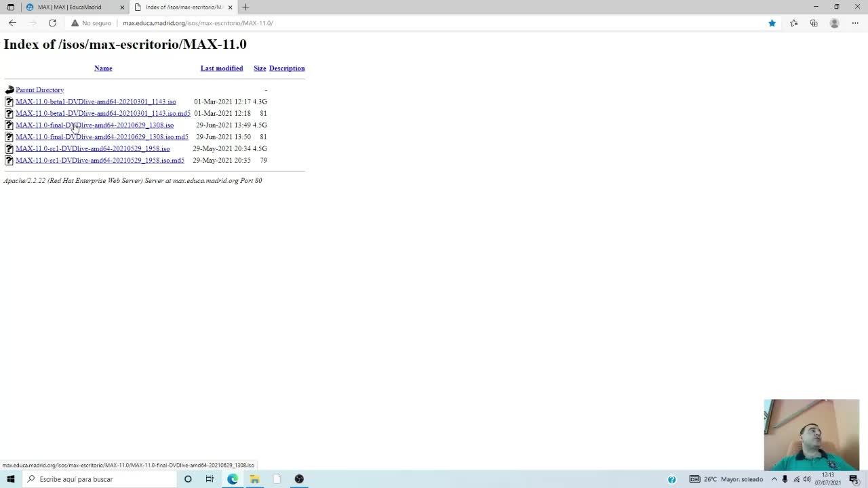
Task: Open Microsoft Edge from the taskbar
Action: pyautogui.click(x=233, y=479)
